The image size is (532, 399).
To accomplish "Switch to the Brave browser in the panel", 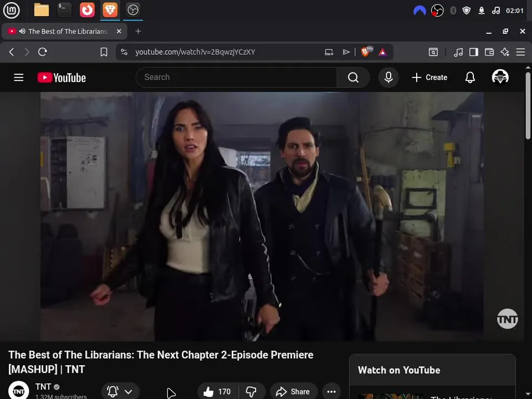I will 110,10.
